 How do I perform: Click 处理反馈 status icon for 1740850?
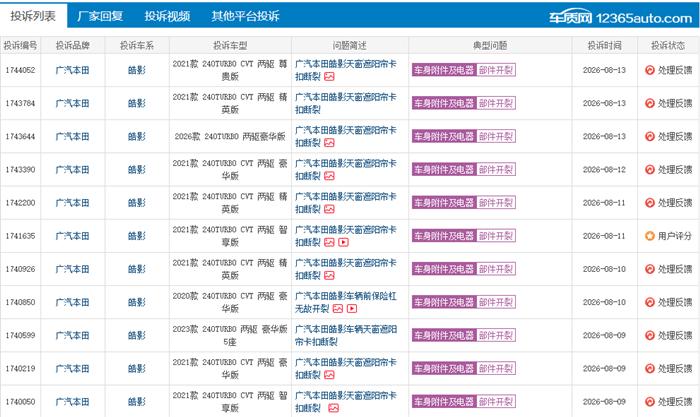[650, 302]
